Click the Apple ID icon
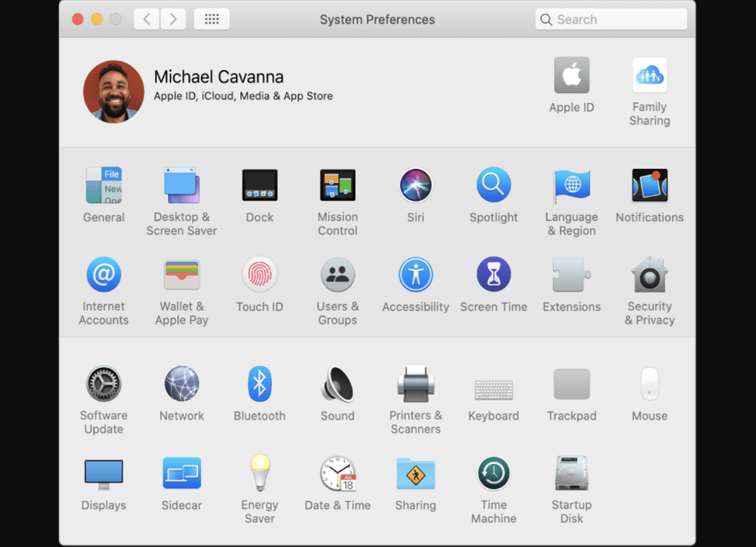756x547 pixels. (572, 75)
